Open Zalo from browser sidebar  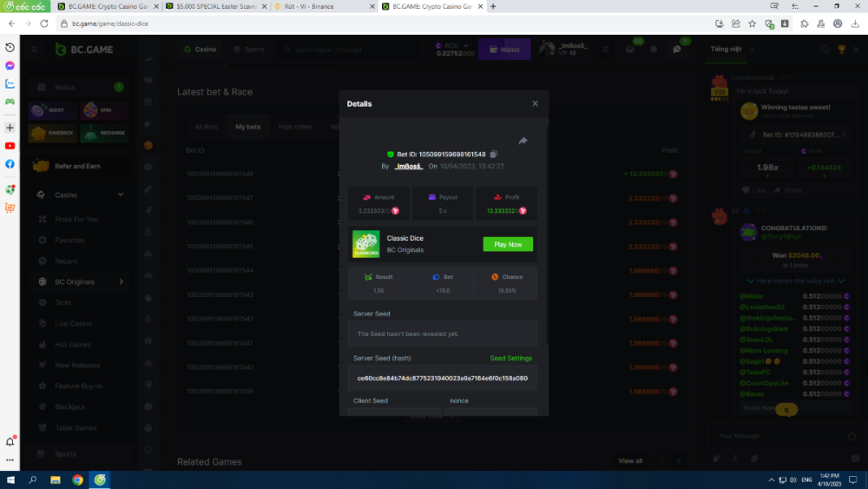coord(10,84)
